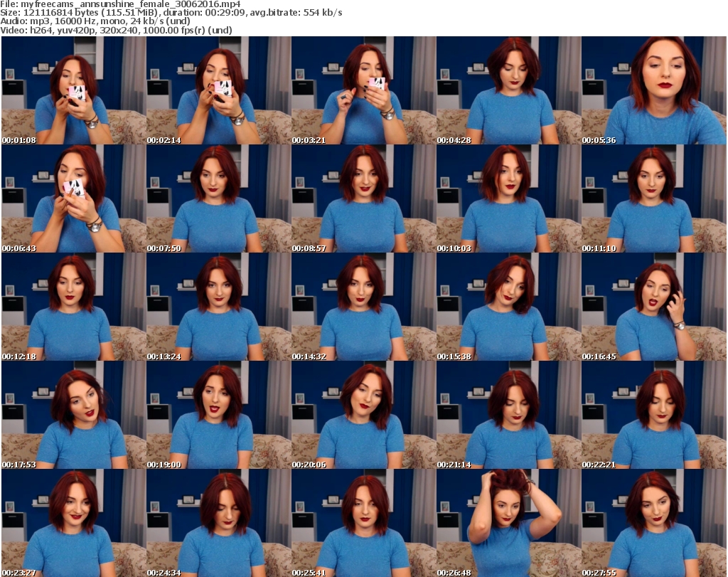This screenshot has width=728, height=577.
Task: Open the thumbnail at 00:15:38
Action: (509, 307)
